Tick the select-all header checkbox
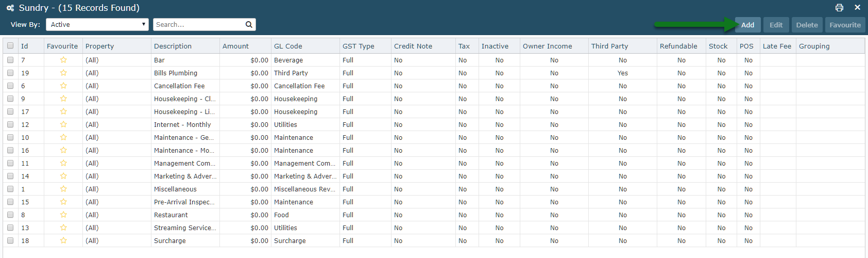The width and height of the screenshot is (868, 258). (10, 45)
